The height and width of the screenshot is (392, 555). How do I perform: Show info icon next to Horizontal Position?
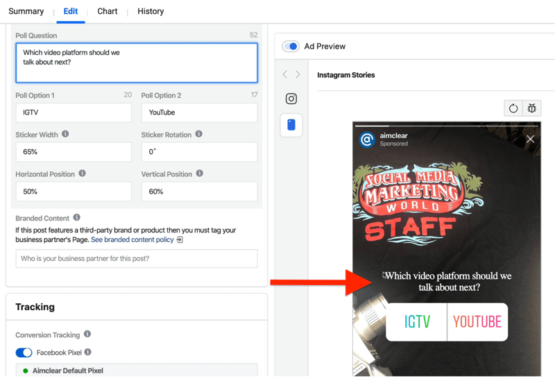click(82, 173)
